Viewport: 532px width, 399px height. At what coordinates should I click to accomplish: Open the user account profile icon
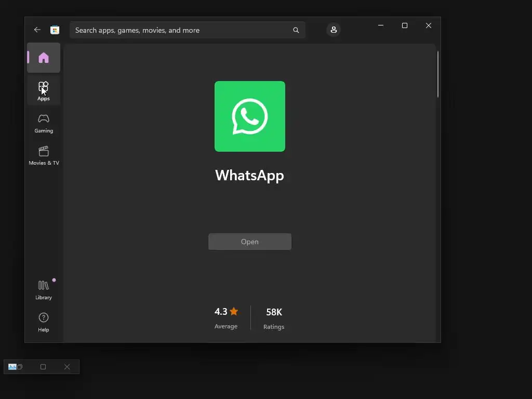point(334,30)
